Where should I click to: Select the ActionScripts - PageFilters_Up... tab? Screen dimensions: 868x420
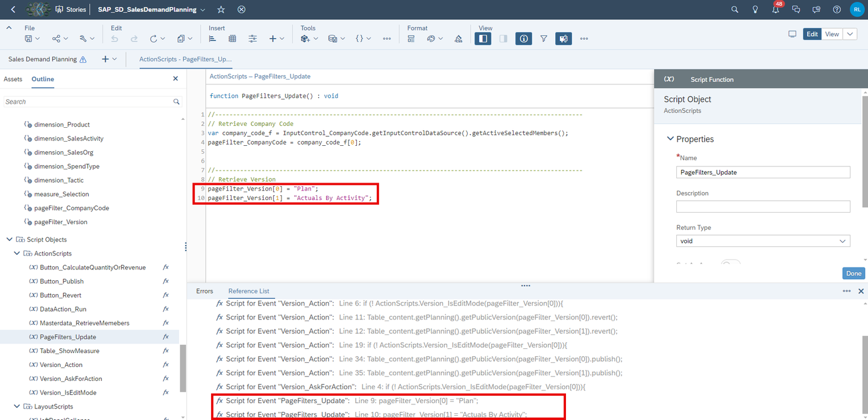(x=185, y=59)
